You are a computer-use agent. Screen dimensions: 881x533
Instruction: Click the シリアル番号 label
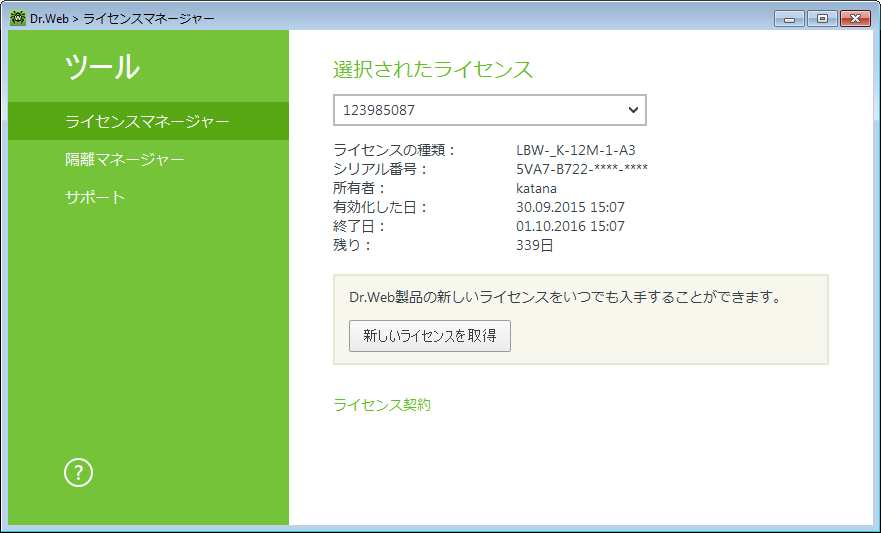coord(380,169)
